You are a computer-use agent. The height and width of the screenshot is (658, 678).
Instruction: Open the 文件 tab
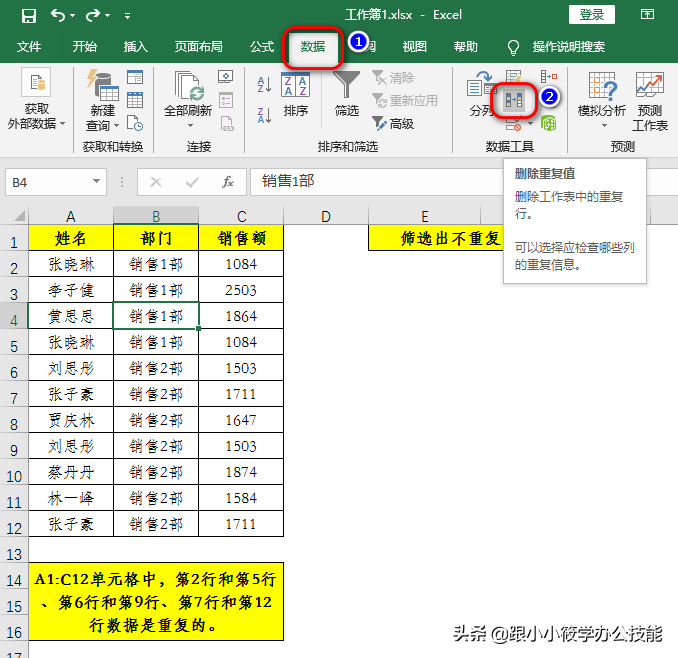[x=29, y=46]
